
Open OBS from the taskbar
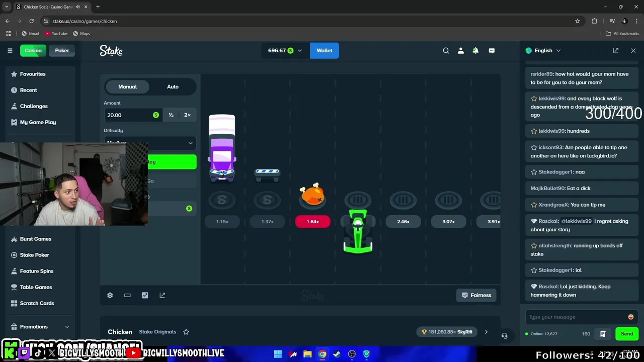pos(352,354)
